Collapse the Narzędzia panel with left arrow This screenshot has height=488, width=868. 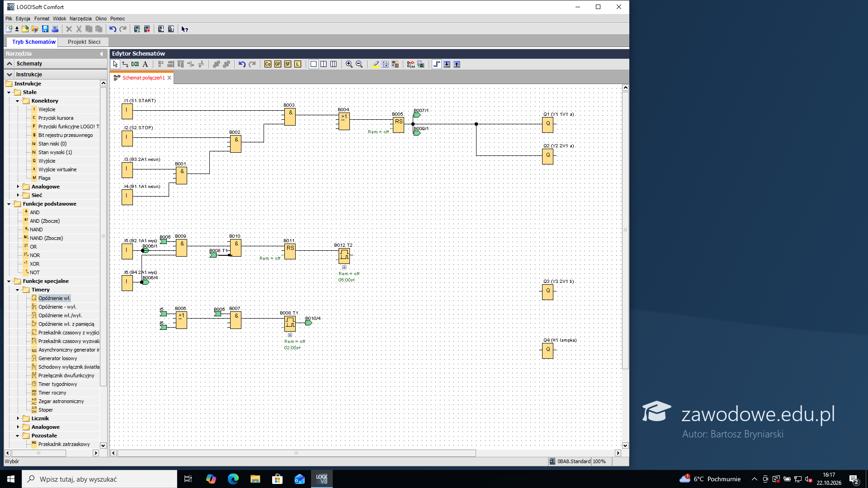pos(101,54)
